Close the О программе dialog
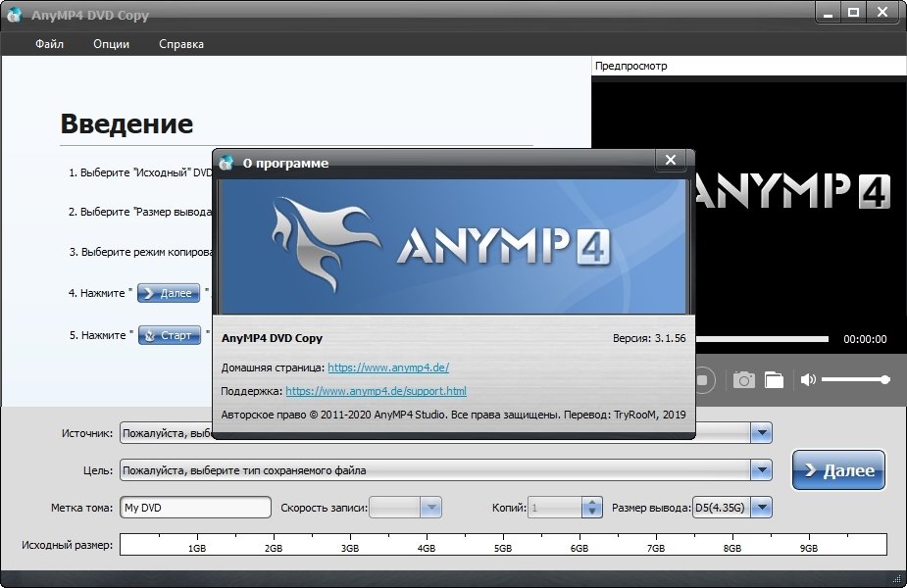The height and width of the screenshot is (588, 907). [671, 161]
